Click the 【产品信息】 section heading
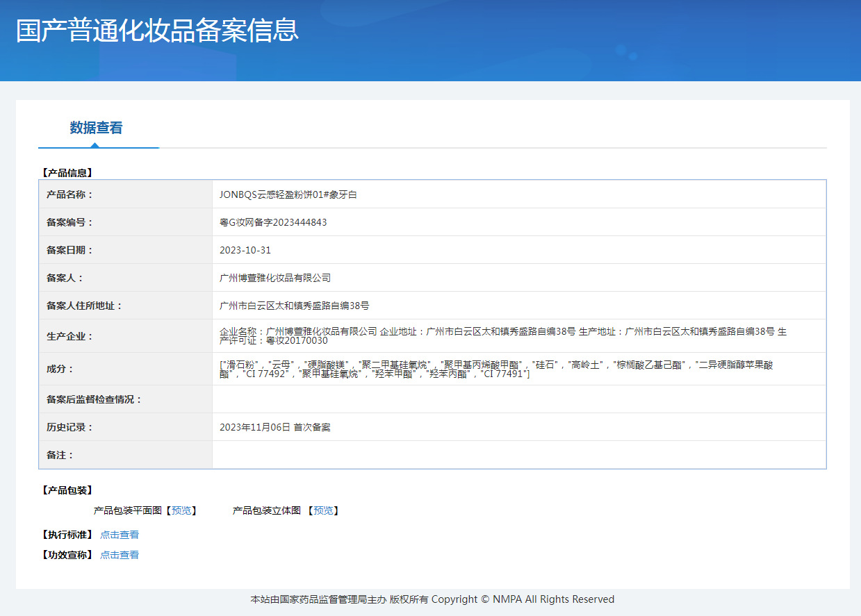 pyautogui.click(x=67, y=172)
